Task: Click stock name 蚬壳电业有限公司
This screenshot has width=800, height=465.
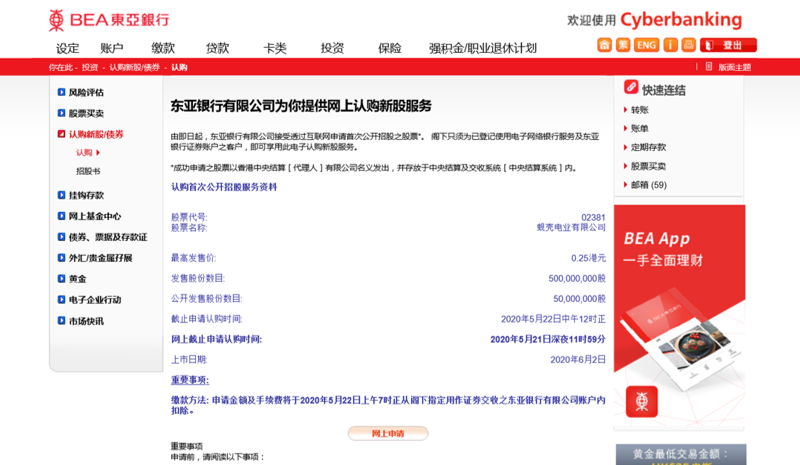Action: click(x=571, y=228)
